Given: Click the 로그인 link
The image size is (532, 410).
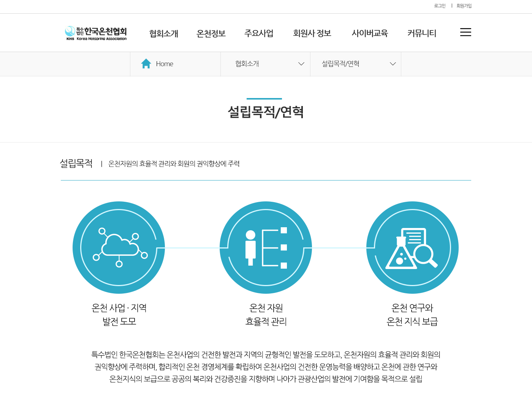Looking at the screenshot, I should click(x=440, y=6).
